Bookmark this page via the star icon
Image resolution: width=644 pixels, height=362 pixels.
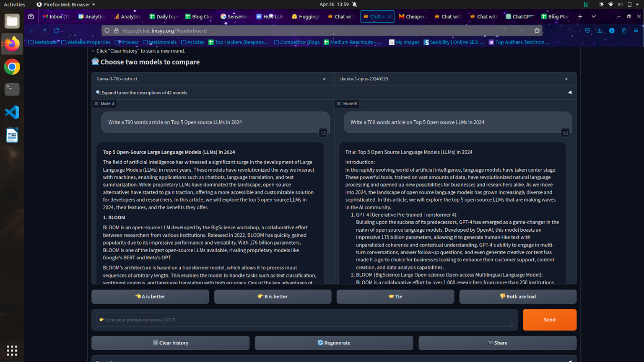click(x=537, y=30)
